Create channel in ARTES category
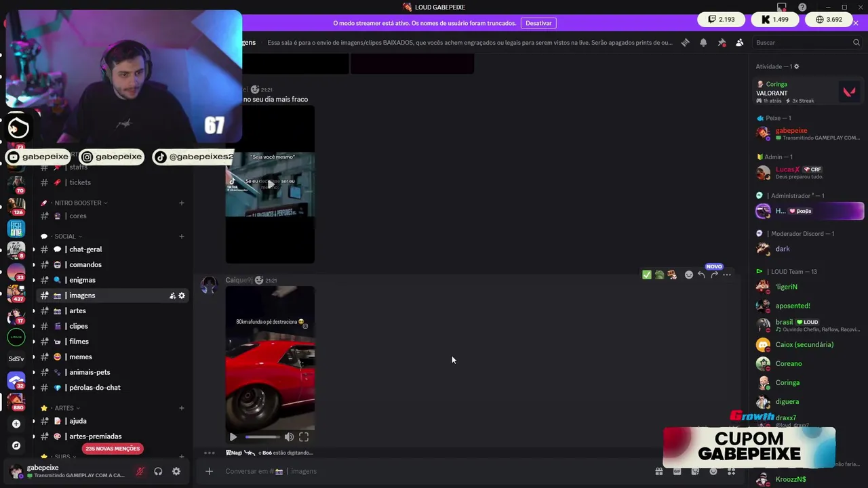 tap(182, 408)
